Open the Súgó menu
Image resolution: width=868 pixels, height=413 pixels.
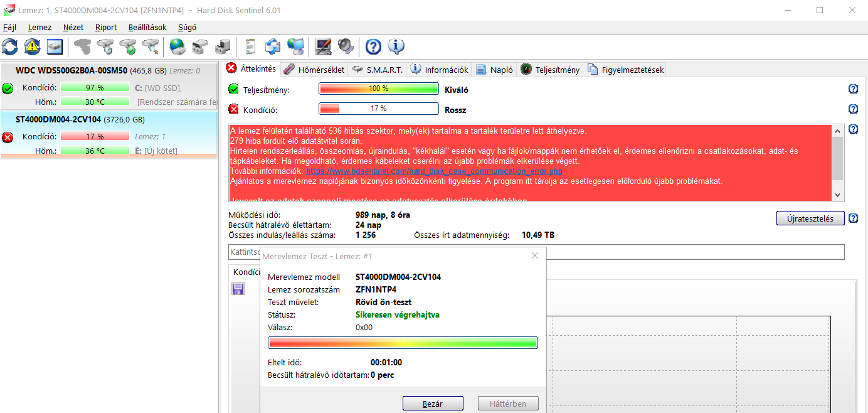click(x=188, y=27)
